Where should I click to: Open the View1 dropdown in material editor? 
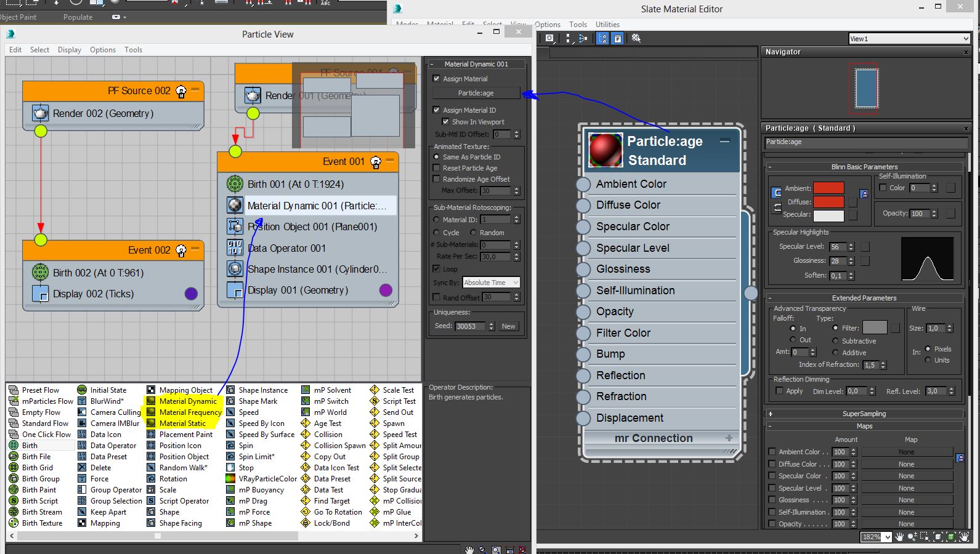click(x=909, y=39)
